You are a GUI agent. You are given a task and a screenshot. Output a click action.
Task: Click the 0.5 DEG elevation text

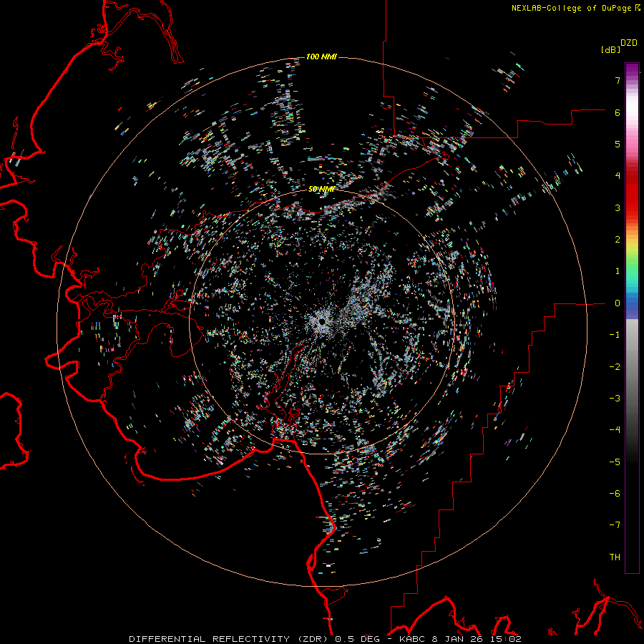point(357,639)
